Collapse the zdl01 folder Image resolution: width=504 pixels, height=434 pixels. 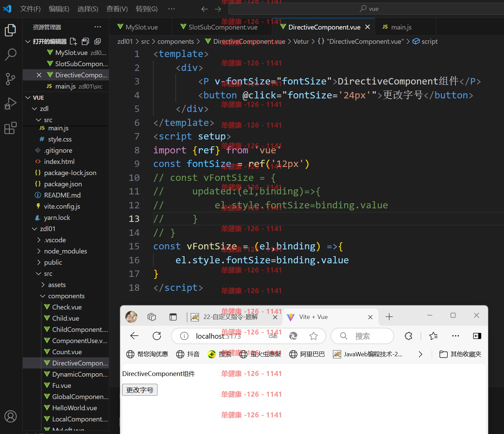point(34,229)
